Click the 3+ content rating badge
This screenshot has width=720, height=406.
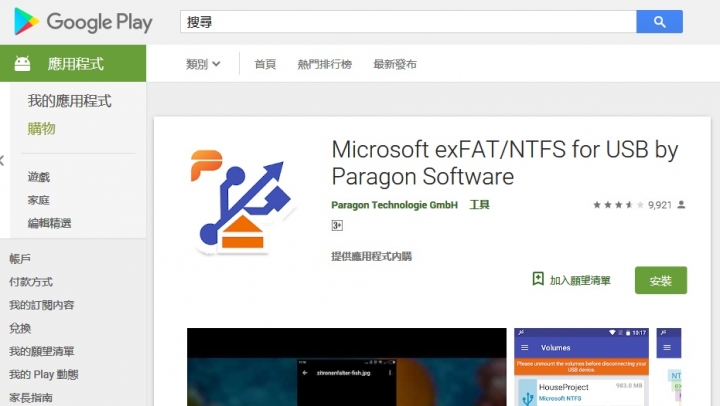pyautogui.click(x=337, y=225)
